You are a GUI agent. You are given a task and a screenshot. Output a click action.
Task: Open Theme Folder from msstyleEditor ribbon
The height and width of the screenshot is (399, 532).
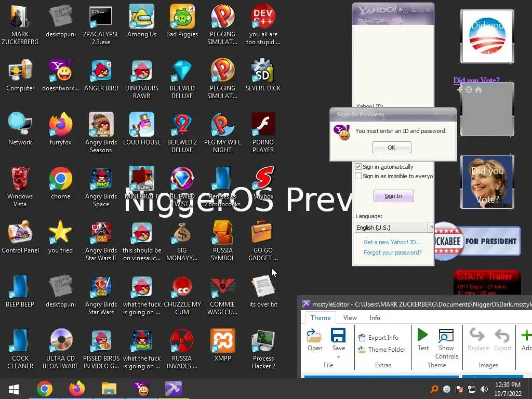[x=382, y=350]
